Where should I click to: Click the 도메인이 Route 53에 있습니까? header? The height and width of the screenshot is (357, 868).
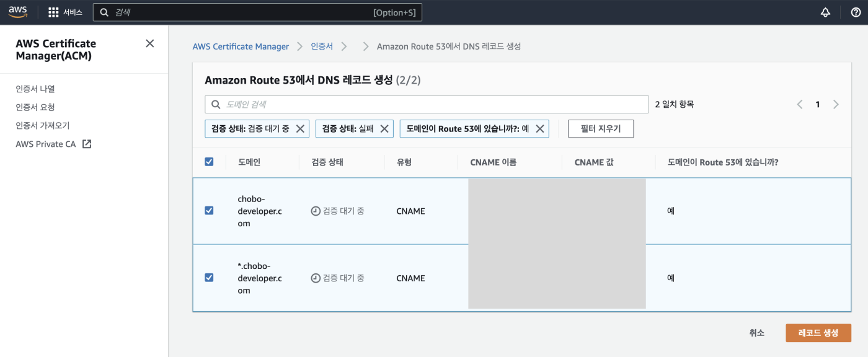pyautogui.click(x=723, y=162)
